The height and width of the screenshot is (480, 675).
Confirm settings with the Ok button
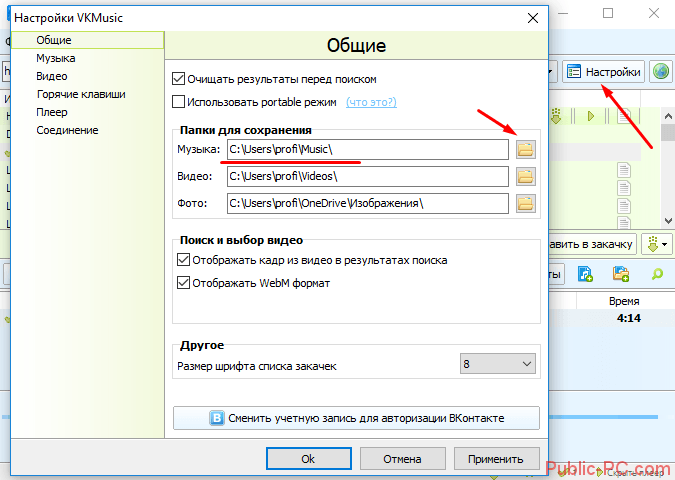(309, 459)
